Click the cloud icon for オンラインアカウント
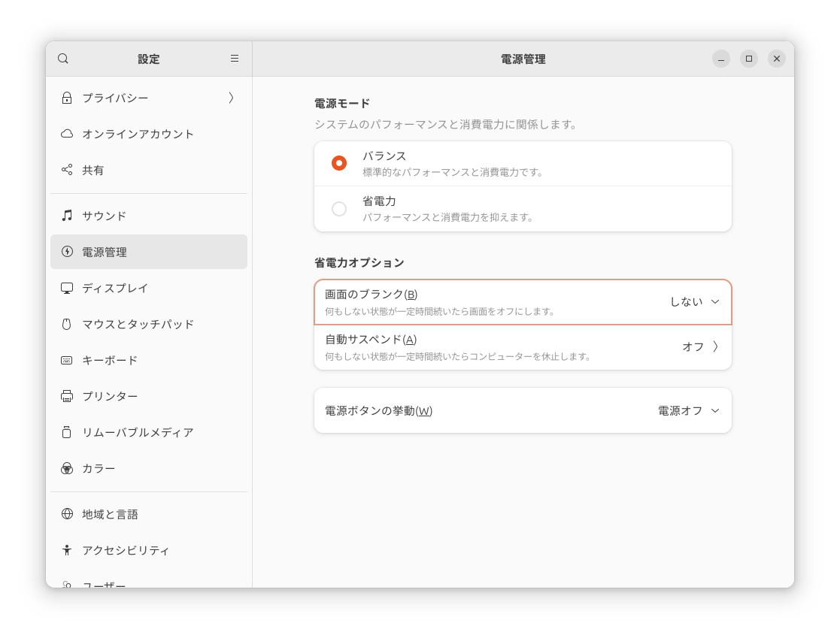840x638 pixels. [x=67, y=134]
